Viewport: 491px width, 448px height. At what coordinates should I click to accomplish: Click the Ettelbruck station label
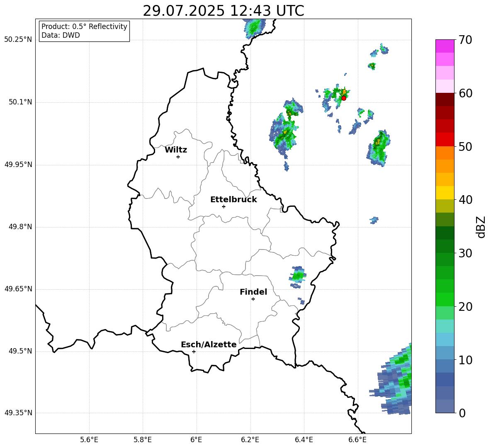[233, 200]
